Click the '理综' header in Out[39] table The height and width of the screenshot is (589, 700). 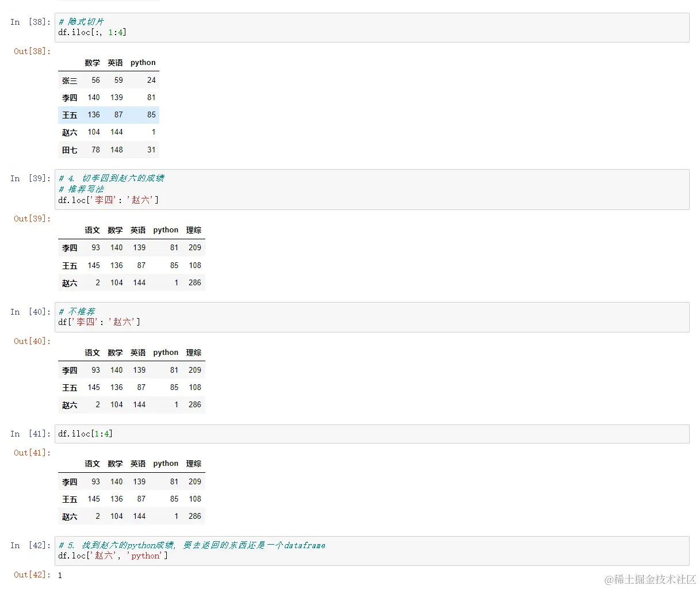point(194,230)
